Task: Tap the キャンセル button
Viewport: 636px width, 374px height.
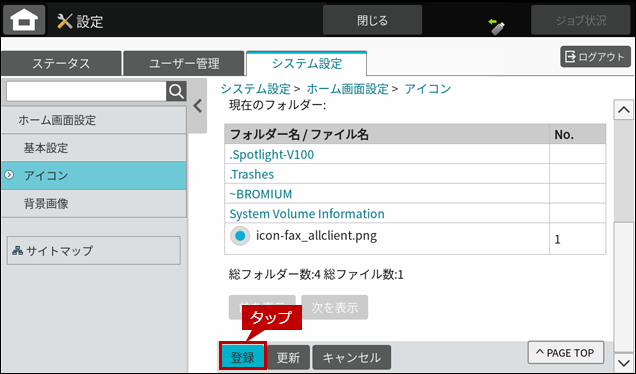Action: pyautogui.click(x=352, y=357)
